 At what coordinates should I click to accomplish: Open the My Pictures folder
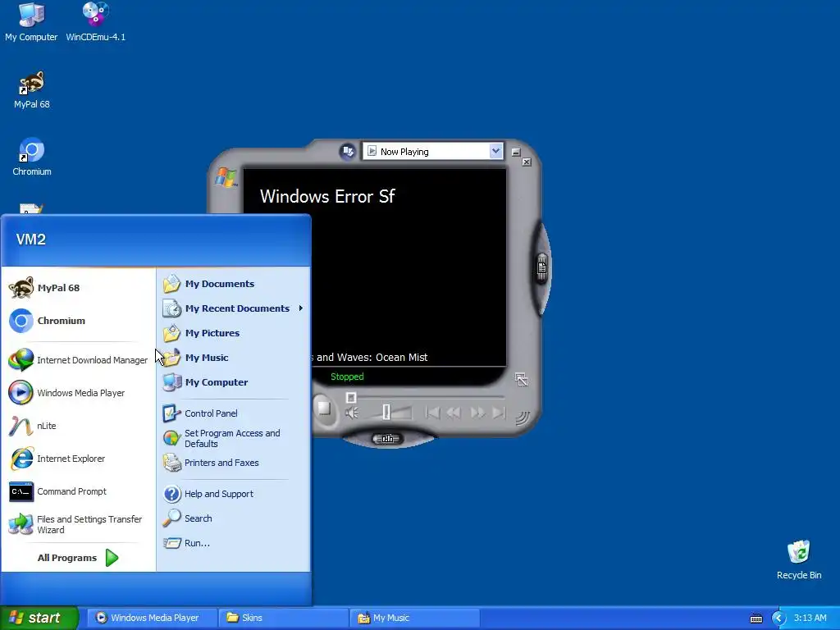click(233, 333)
